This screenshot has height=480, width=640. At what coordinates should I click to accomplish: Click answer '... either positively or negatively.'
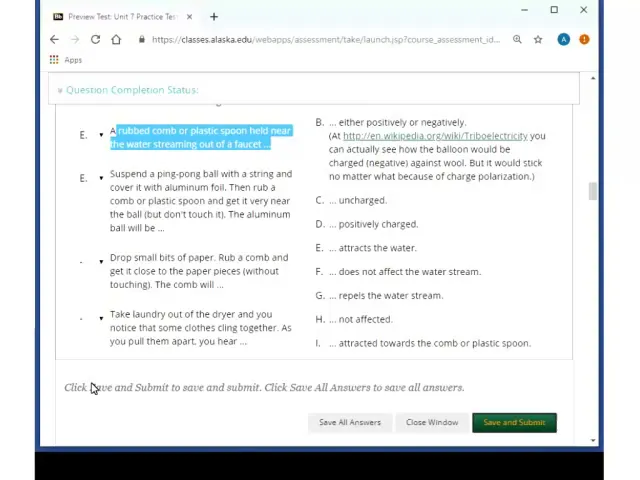(398, 122)
